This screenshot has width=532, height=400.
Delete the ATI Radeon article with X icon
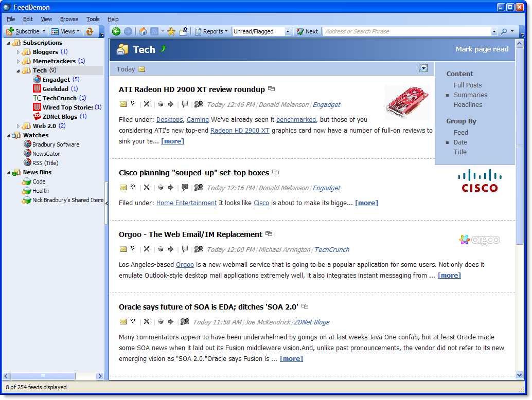(x=147, y=104)
